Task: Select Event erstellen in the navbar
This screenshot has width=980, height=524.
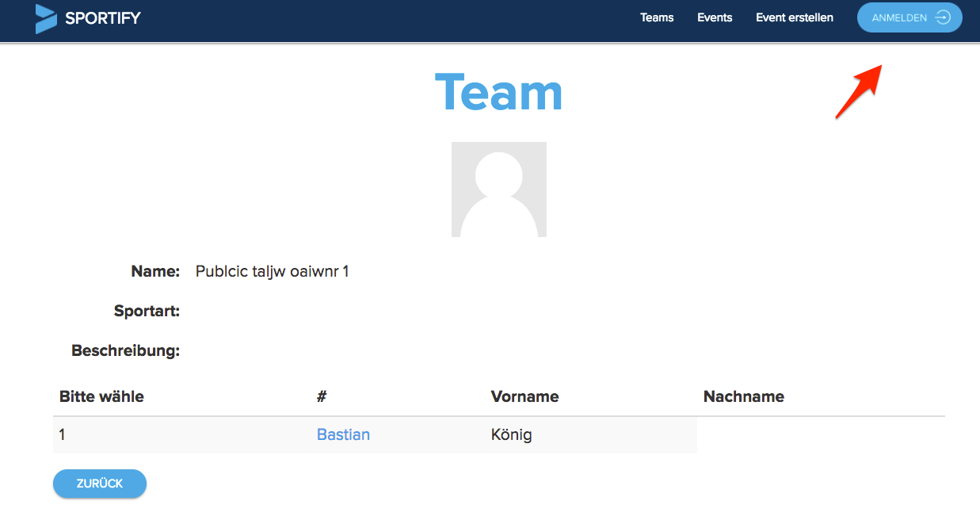Action: click(x=795, y=17)
